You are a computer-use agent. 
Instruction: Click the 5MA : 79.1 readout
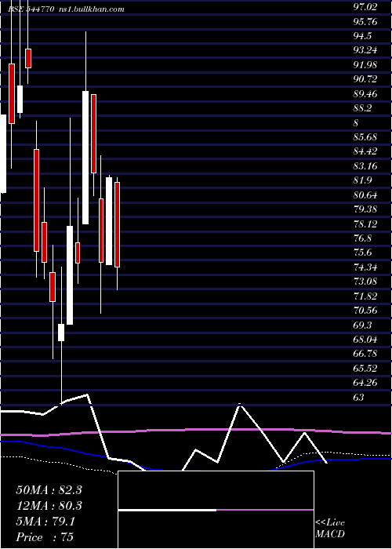click(x=45, y=522)
